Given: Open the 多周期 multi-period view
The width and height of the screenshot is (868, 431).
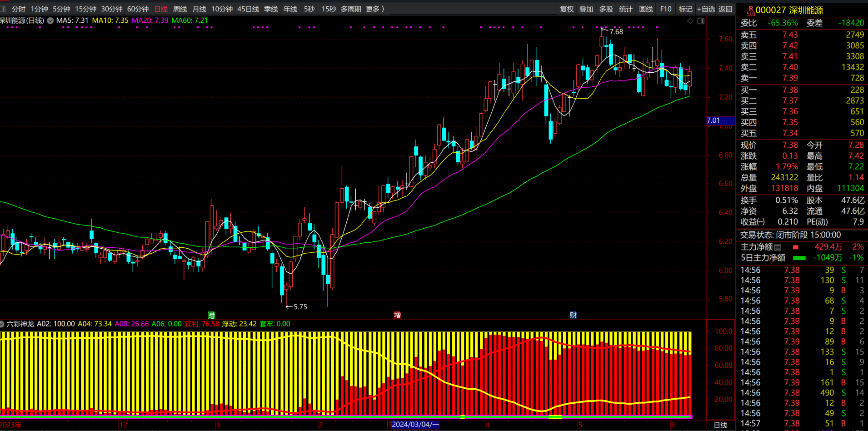Looking at the screenshot, I should click(x=351, y=9).
